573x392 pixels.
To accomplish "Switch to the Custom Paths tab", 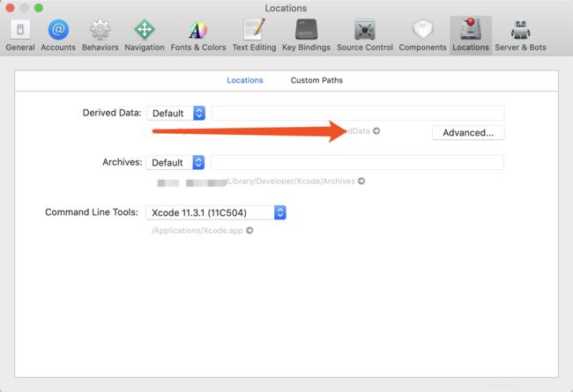I will pos(316,80).
